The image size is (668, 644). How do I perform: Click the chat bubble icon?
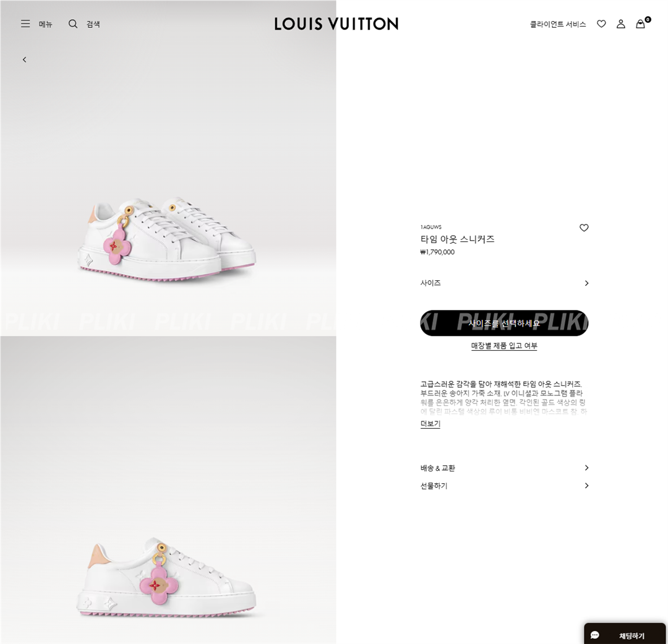(x=595, y=635)
